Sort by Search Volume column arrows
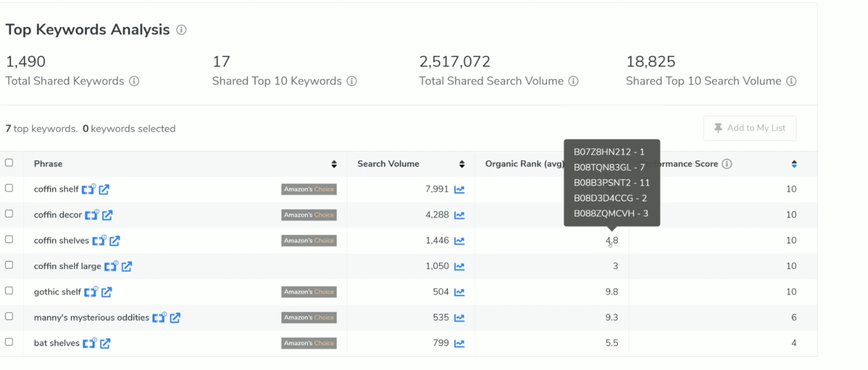This screenshot has width=868, height=370. 462,164
